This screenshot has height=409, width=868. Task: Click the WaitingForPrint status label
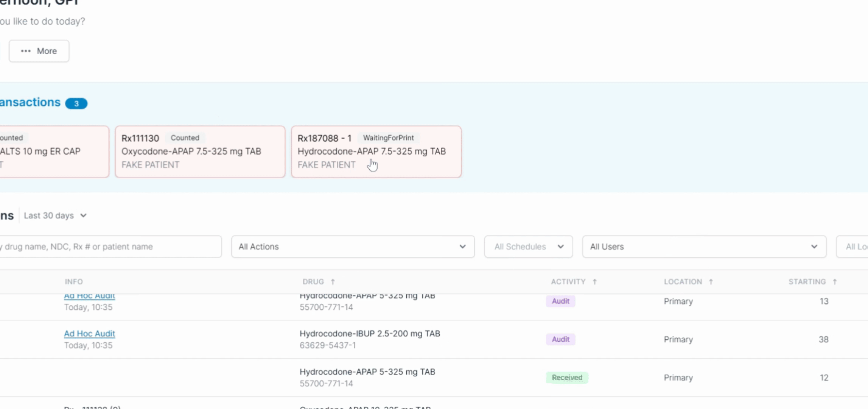pos(388,138)
